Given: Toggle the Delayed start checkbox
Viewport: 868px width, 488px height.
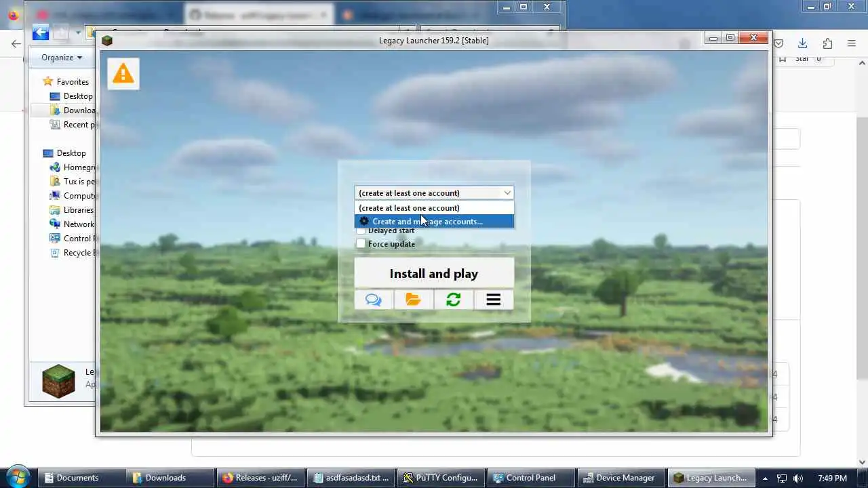Looking at the screenshot, I should [361, 230].
